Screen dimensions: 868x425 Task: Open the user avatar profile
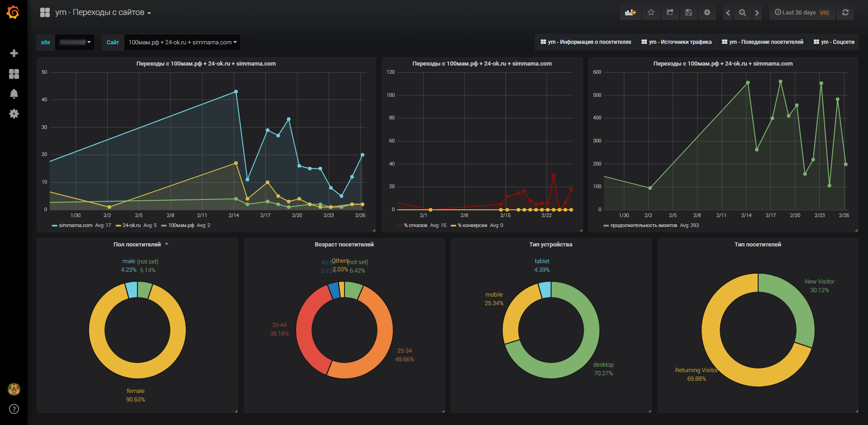(x=14, y=389)
